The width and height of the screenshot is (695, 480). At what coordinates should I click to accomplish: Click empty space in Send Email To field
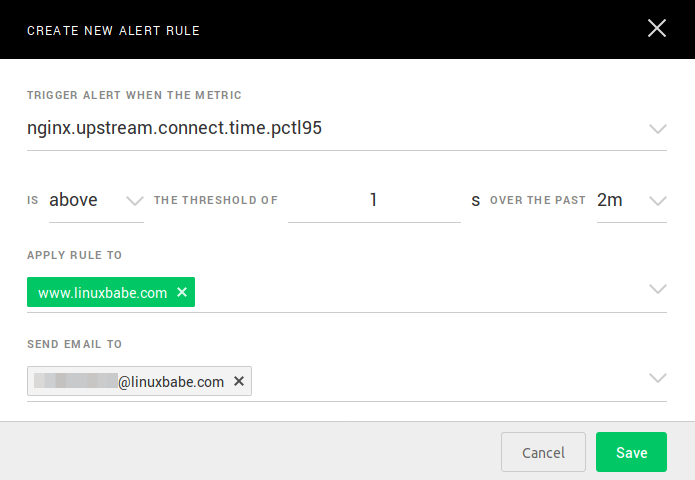point(450,381)
